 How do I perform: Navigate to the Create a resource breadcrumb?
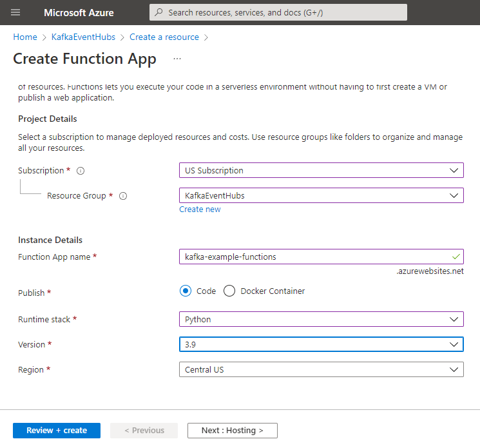[164, 37]
